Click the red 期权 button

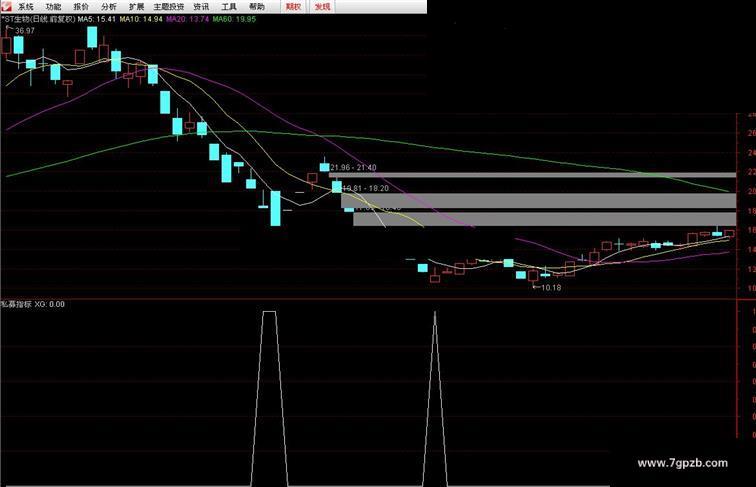(293, 7)
